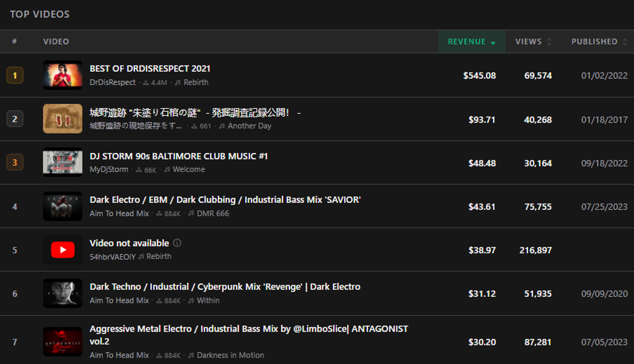Click the 'Another Day' track link

[x=249, y=126]
